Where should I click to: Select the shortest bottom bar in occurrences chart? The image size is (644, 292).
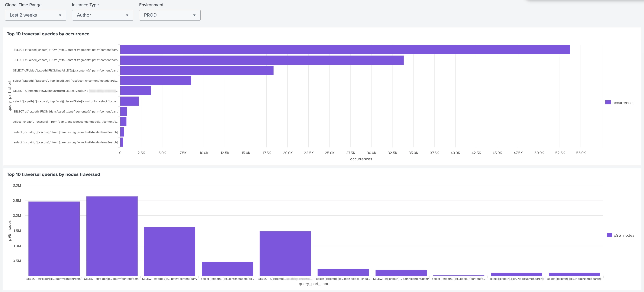pyautogui.click(x=122, y=142)
